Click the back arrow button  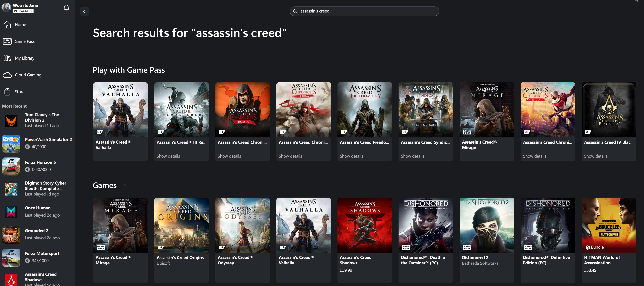[84, 11]
